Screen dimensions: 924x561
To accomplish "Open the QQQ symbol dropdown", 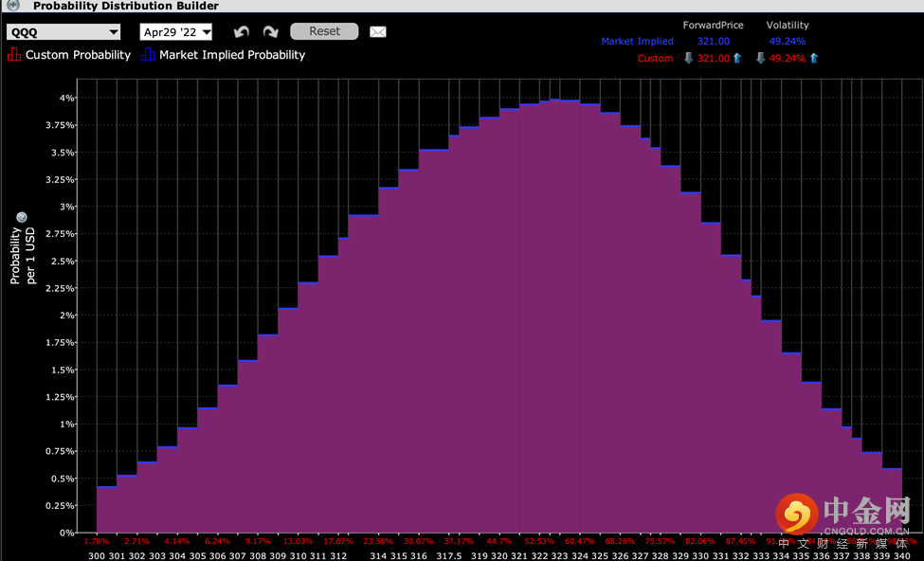I will point(63,32).
